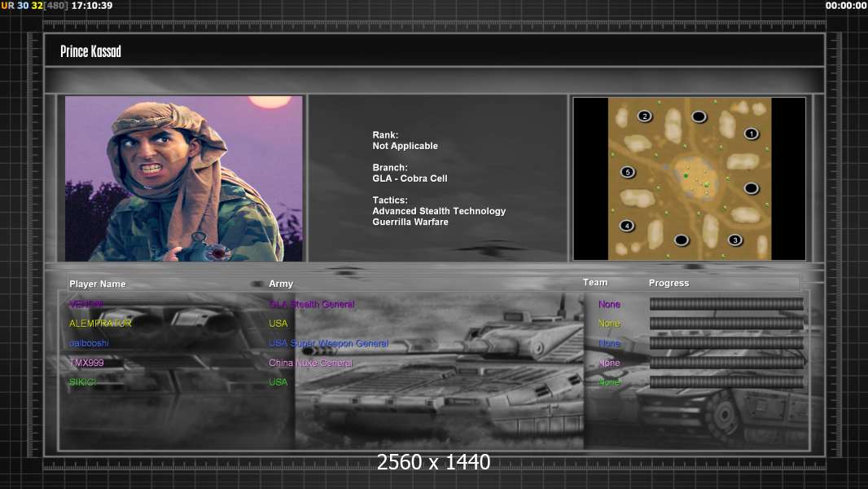Screen dimensions: 868x489
Task: Click the "GLA - Cobra Cell" branch value
Action: [410, 178]
